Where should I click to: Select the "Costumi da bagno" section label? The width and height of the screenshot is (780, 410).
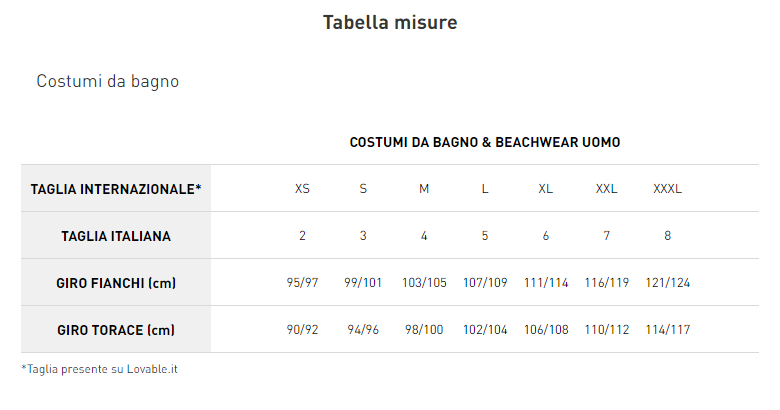(x=108, y=81)
